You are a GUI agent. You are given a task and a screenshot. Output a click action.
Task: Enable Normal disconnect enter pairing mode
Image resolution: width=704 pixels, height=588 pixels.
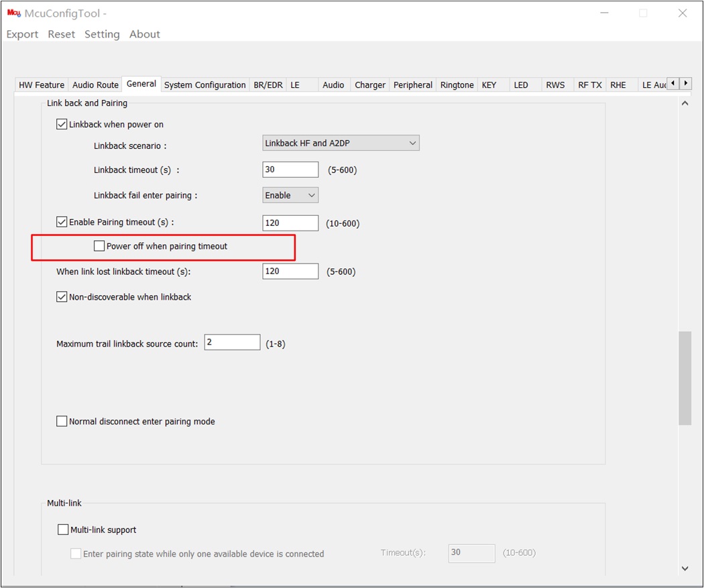[x=62, y=421]
